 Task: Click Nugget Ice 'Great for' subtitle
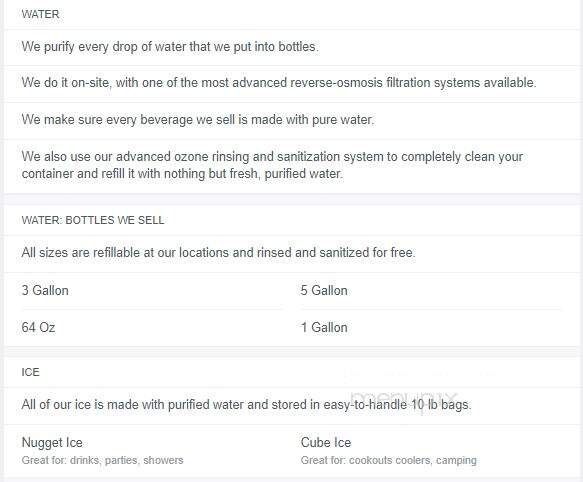tap(102, 460)
